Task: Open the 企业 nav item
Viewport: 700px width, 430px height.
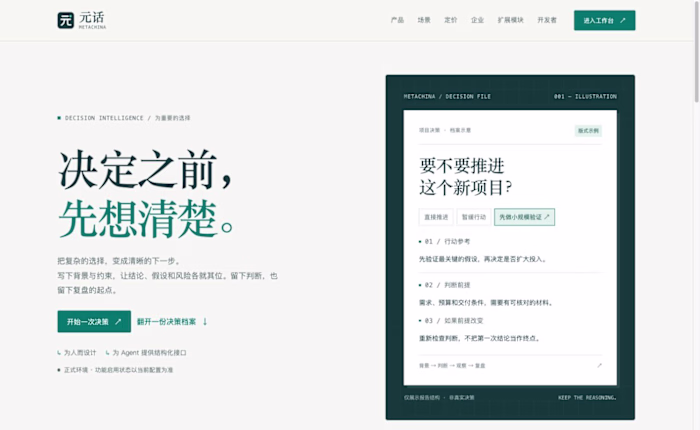Action: click(x=477, y=20)
